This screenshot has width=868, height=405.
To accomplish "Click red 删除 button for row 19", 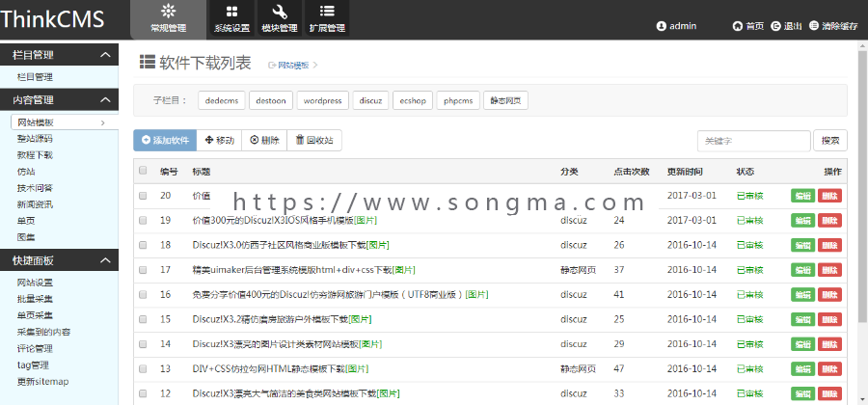I will click(829, 221).
